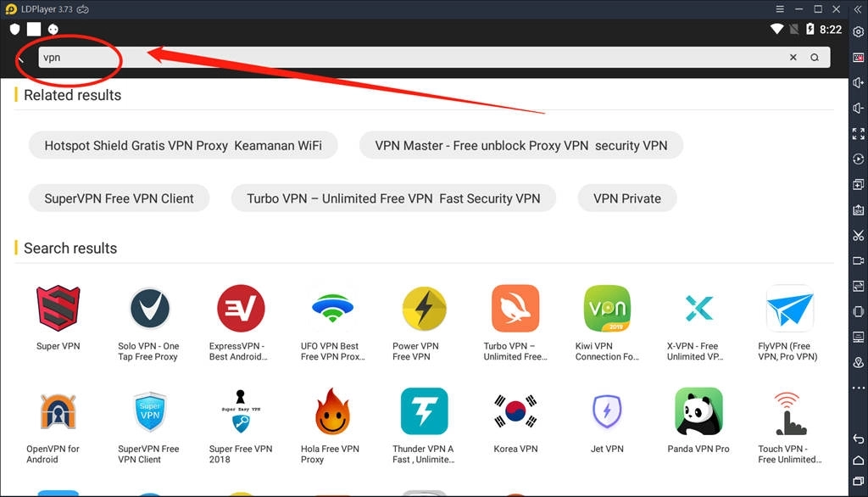Open the ExpressVPN app result
Viewport: 868px width, 497px height.
pyautogui.click(x=241, y=323)
